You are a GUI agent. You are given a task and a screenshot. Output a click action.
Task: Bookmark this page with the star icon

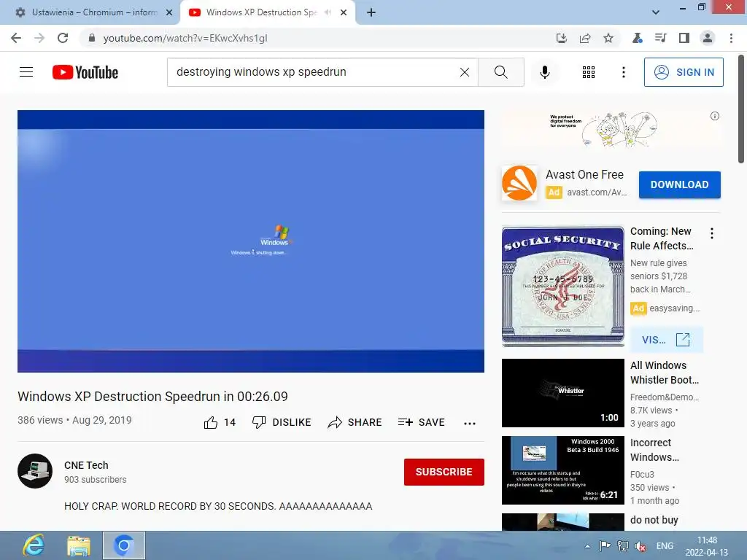608,38
